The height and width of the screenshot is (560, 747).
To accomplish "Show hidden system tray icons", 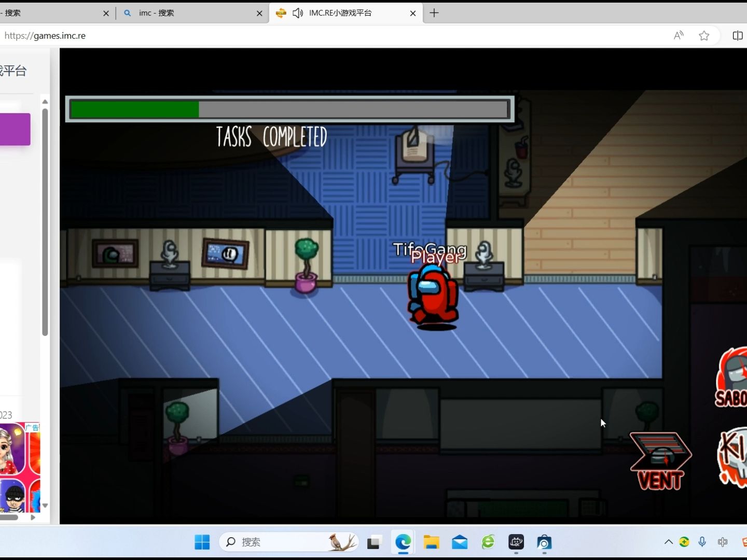I will tap(669, 542).
